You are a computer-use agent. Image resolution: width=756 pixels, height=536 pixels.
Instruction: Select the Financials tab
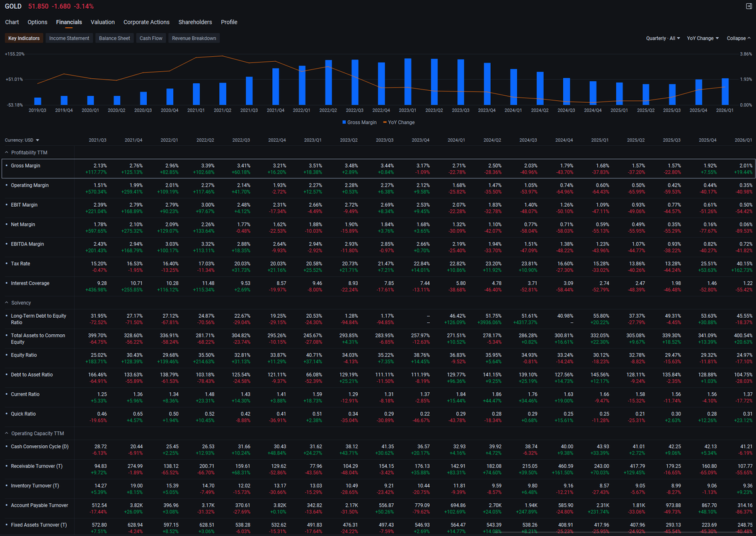click(69, 22)
